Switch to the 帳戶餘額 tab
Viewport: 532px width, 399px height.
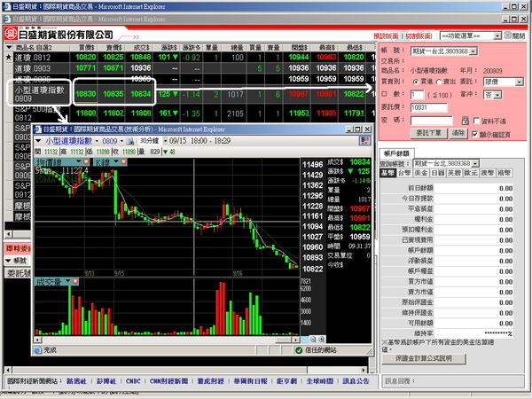point(396,153)
